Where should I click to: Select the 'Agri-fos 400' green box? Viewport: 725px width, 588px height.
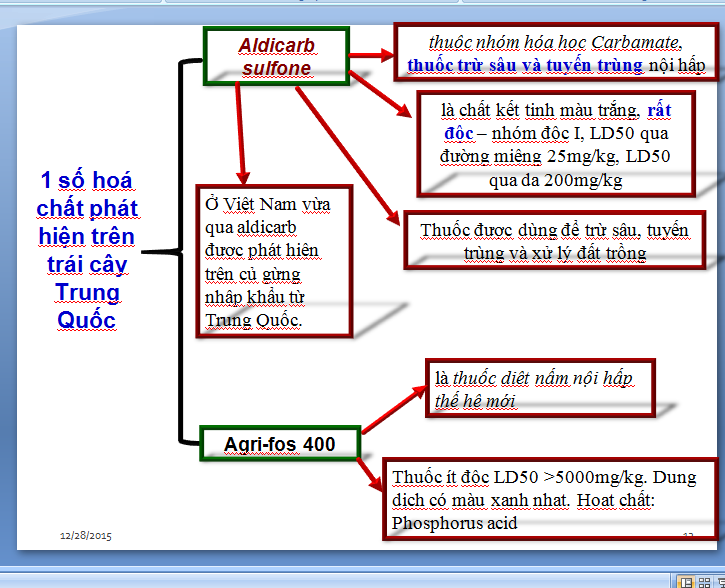(x=279, y=443)
